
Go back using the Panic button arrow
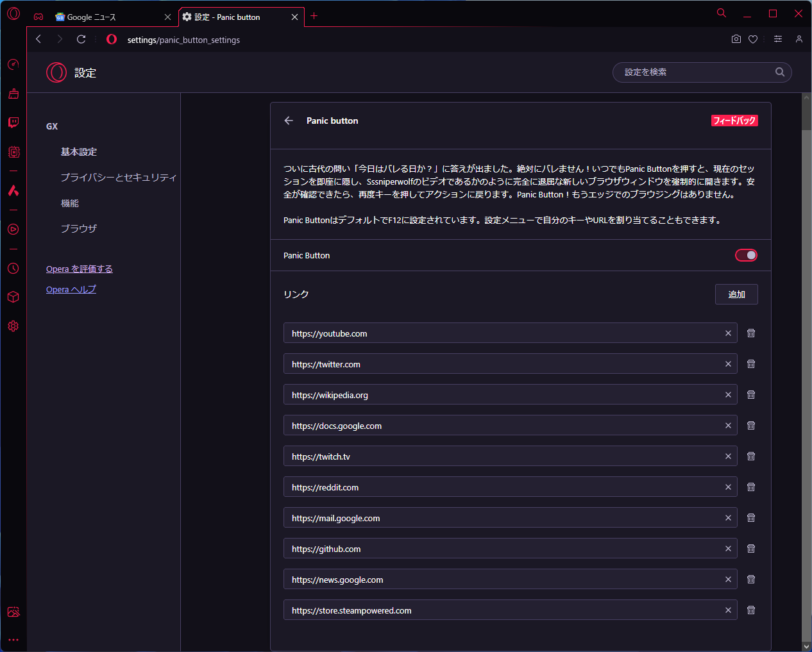(x=289, y=121)
